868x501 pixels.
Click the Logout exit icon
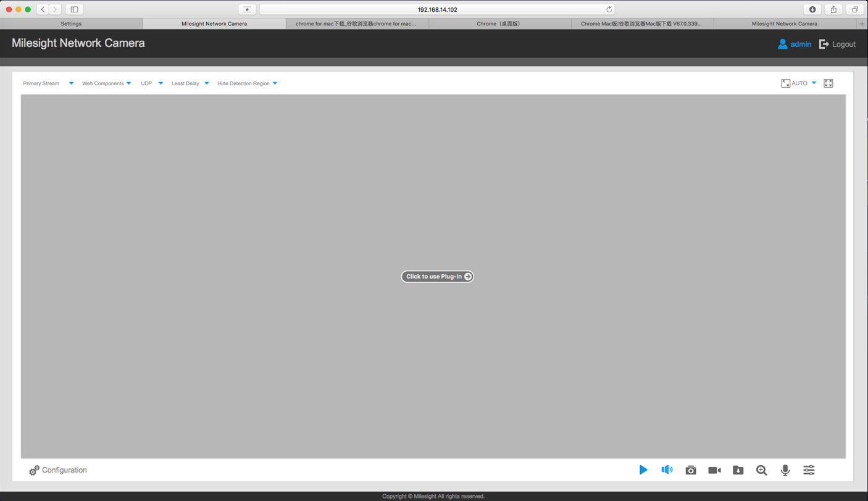tap(824, 44)
